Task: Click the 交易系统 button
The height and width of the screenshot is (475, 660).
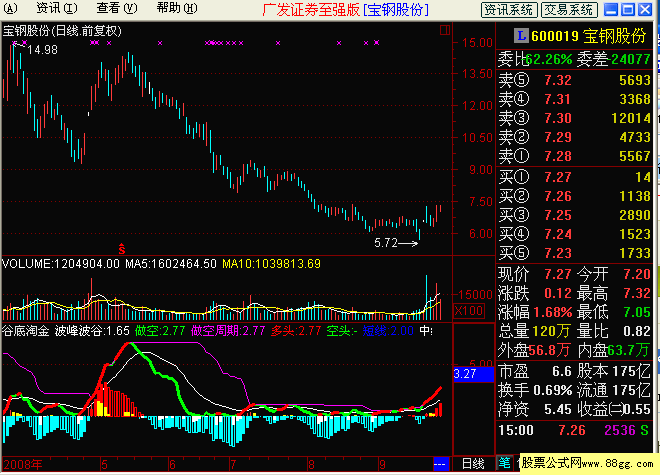Action: tap(569, 10)
